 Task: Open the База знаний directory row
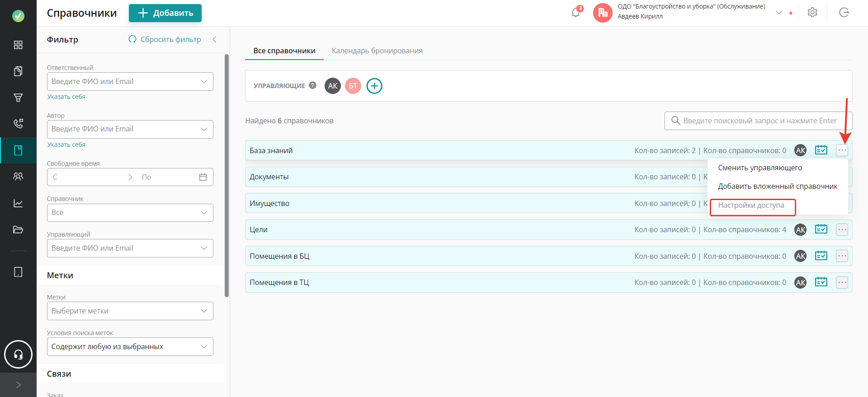548,150
